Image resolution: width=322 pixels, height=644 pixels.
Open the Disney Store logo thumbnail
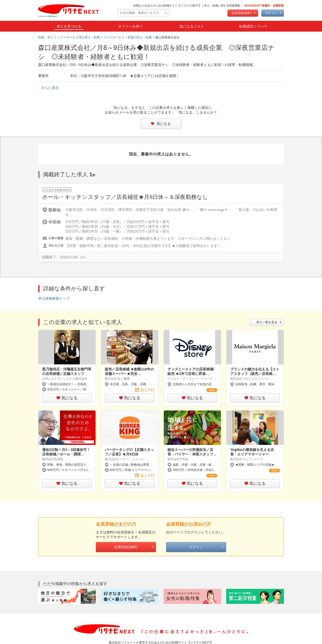192,347
